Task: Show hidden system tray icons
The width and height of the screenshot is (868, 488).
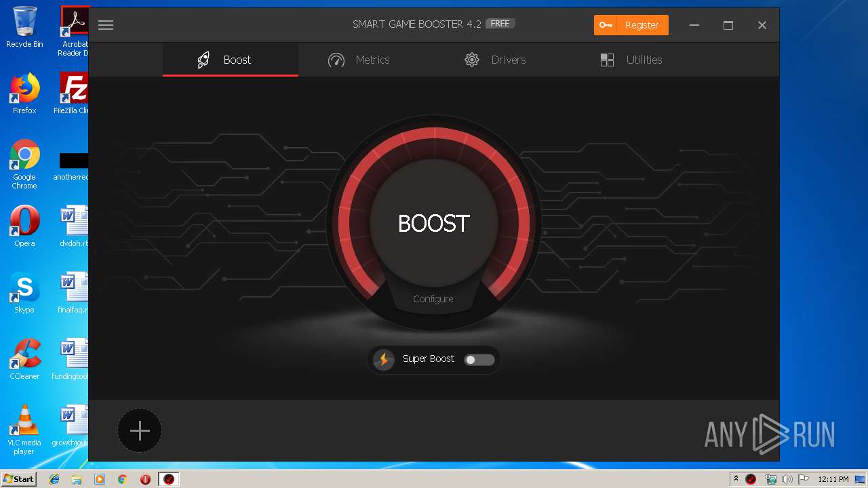Action: tap(736, 479)
